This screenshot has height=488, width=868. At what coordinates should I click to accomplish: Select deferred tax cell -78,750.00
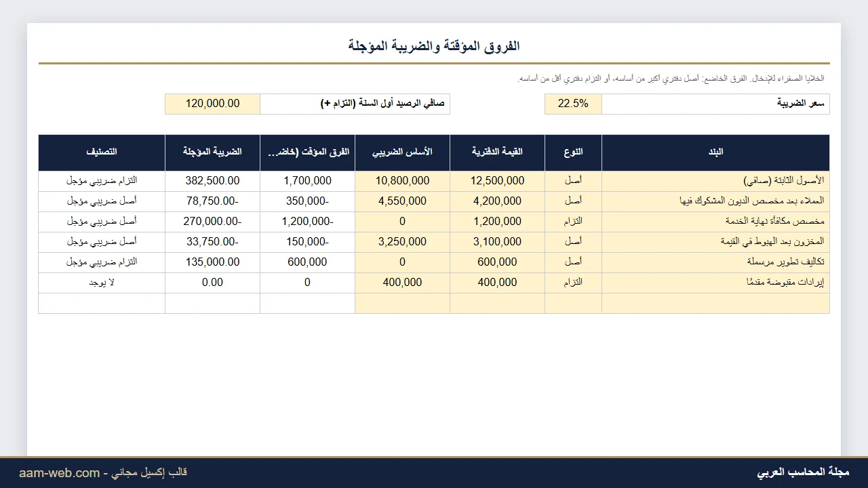pos(212,201)
